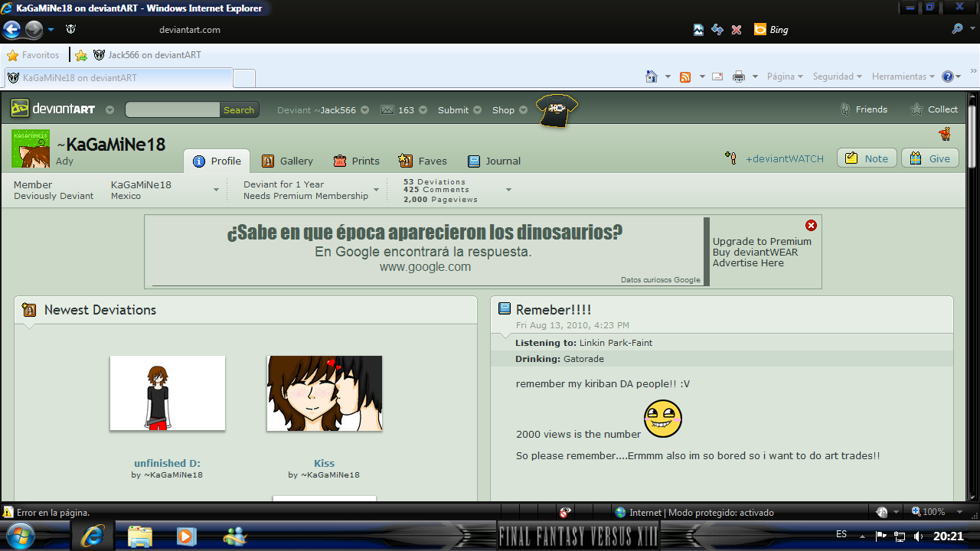Switch to the Faves tab
The image size is (980, 551).
click(x=423, y=161)
